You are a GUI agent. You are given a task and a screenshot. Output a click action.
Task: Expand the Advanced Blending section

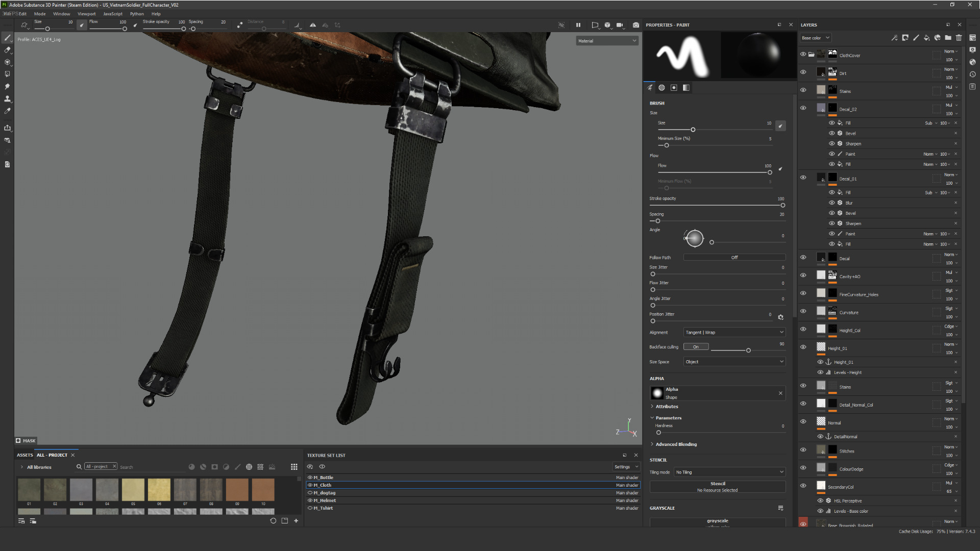[675, 444]
